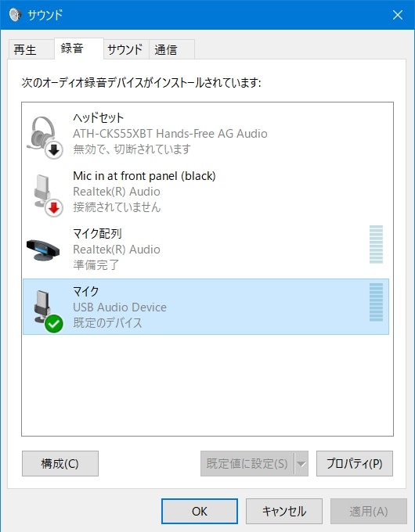Screen dimensions: 415x532
Task: Select the ATH-CKS55XBT headset device entry
Action: pos(206,134)
